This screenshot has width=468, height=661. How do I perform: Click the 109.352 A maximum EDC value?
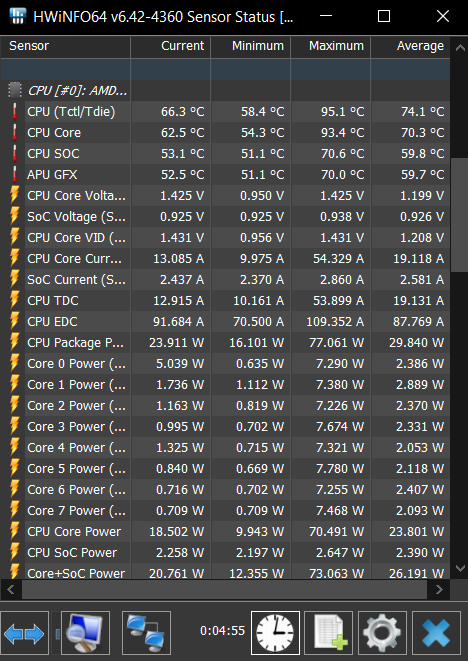(335, 321)
